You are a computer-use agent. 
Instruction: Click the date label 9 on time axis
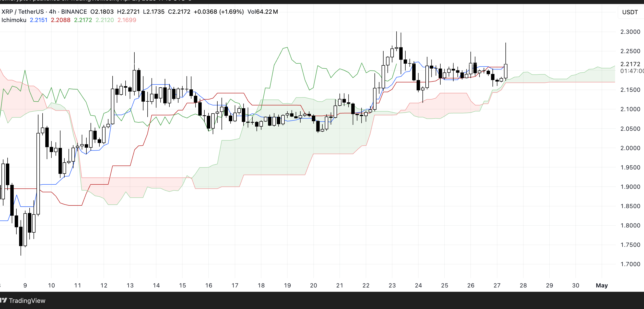[x=25, y=285]
